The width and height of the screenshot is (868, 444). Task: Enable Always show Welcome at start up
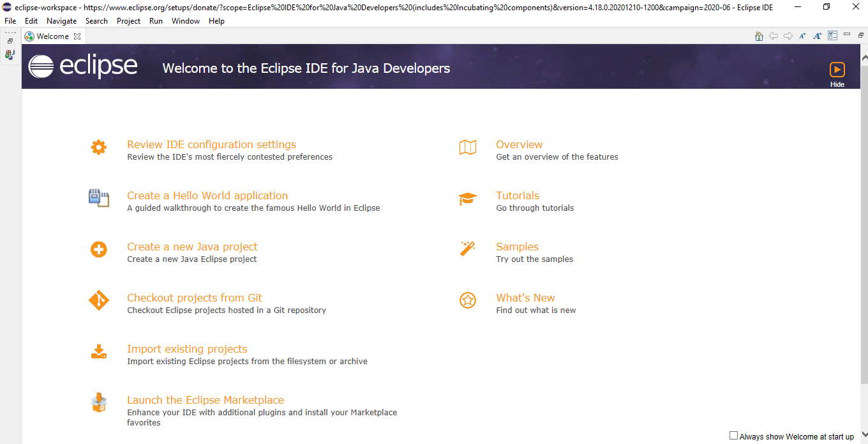[x=733, y=436]
